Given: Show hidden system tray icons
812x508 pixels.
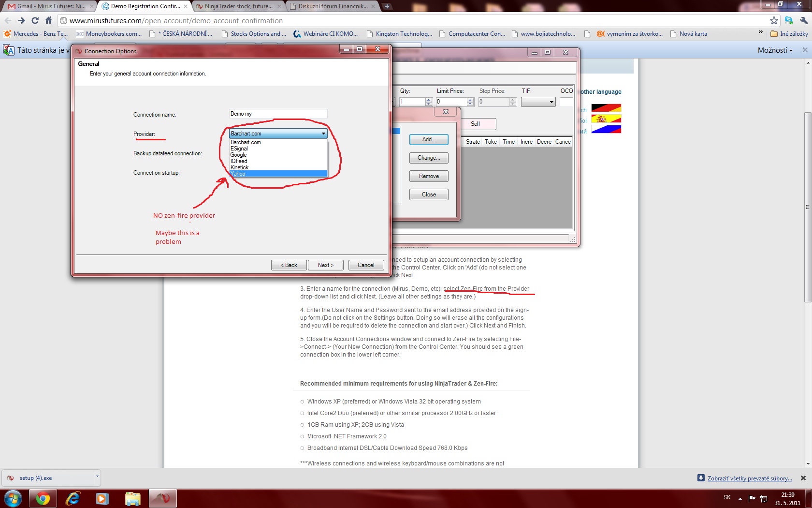Looking at the screenshot, I should (x=740, y=498).
